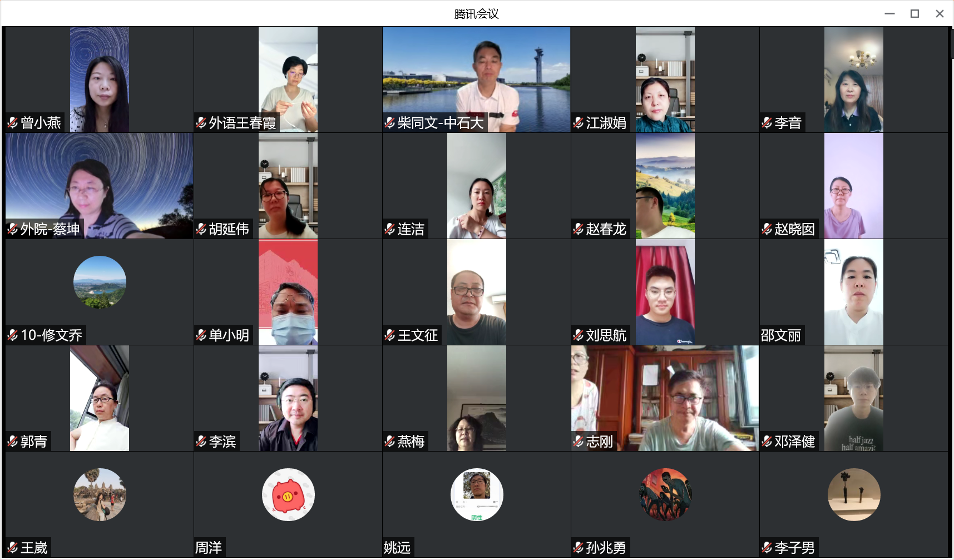
Task: Select 周洋's red pig avatar
Action: pos(288,494)
